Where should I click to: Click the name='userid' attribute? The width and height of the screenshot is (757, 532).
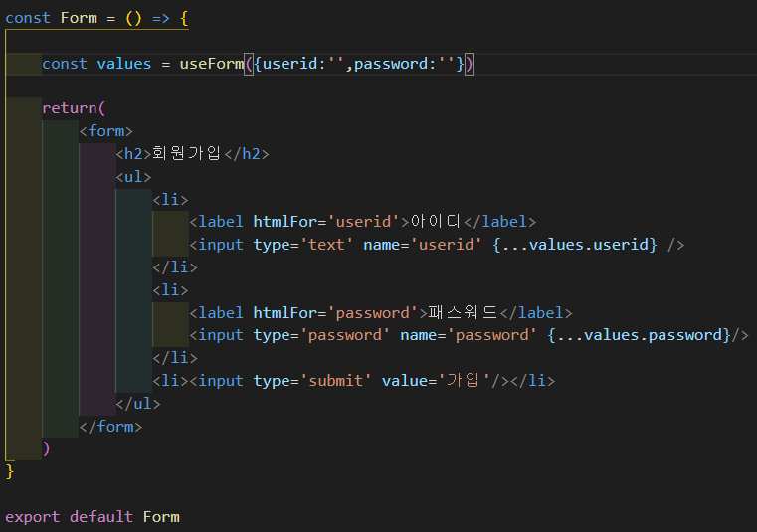423,245
